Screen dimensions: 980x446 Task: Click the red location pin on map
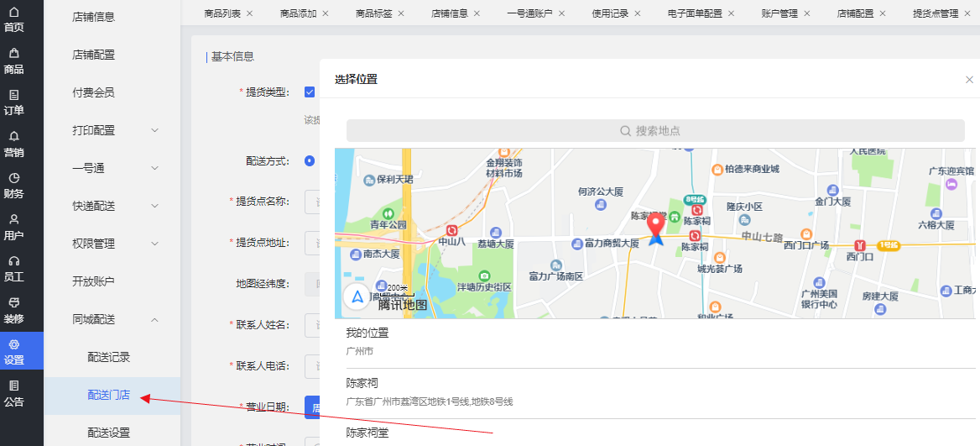coord(655,225)
